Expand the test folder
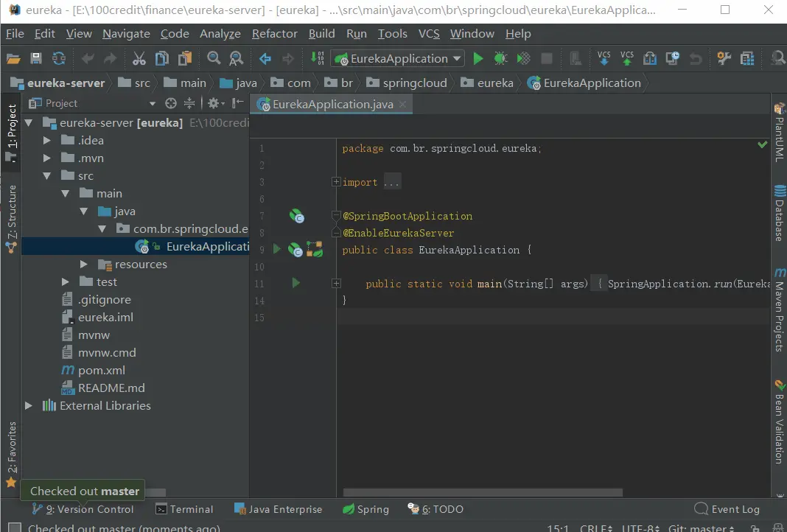 (66, 282)
